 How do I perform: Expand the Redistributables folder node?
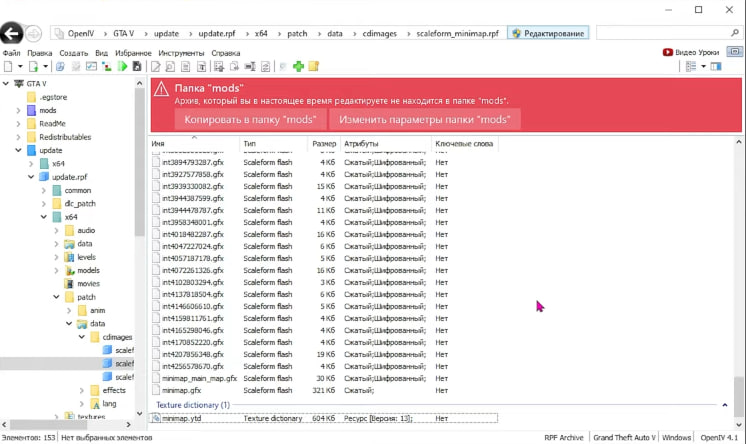coord(19,137)
